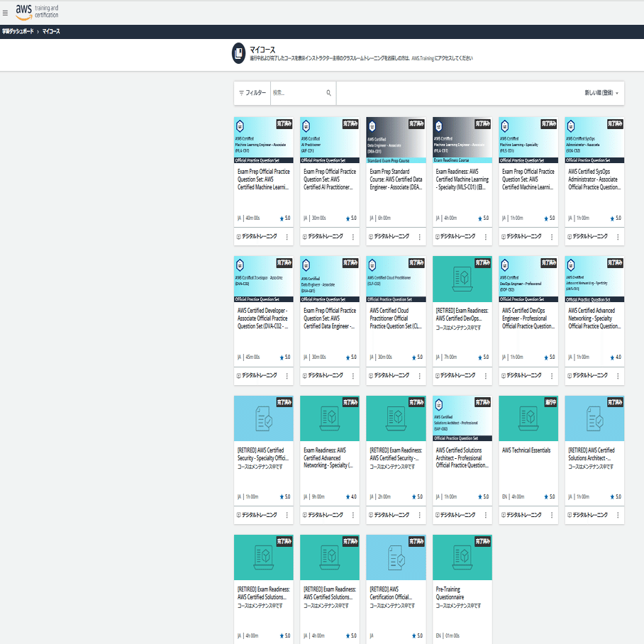Open the more-options menu on the Exam Readiness Machine Learning card
Image resolution: width=644 pixels, height=644 pixels.
pos(485,237)
